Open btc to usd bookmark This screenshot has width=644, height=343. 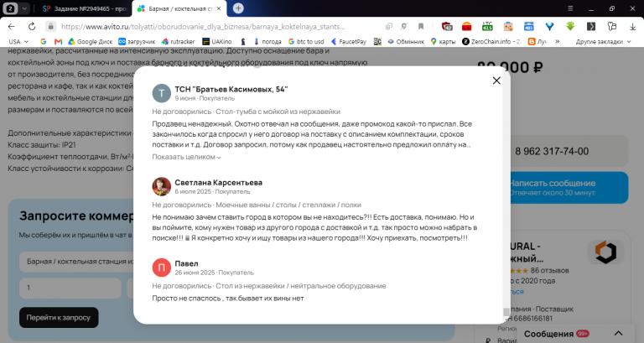pyautogui.click(x=306, y=41)
